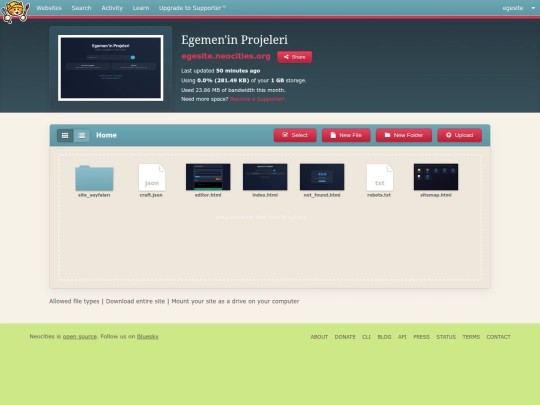
Task: Open CLI in the footer
Action: pos(366,337)
